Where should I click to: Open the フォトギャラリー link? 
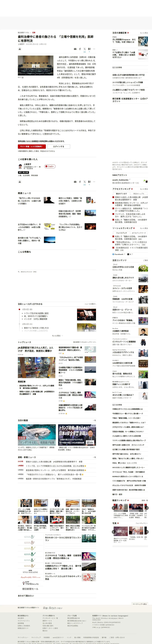pyautogui.click(x=142, y=523)
